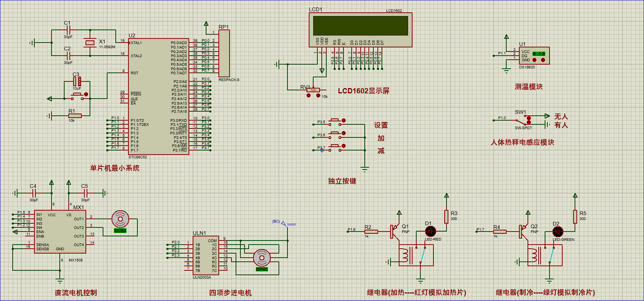Decrease RV1 potentiometer with left arrow

308,96
